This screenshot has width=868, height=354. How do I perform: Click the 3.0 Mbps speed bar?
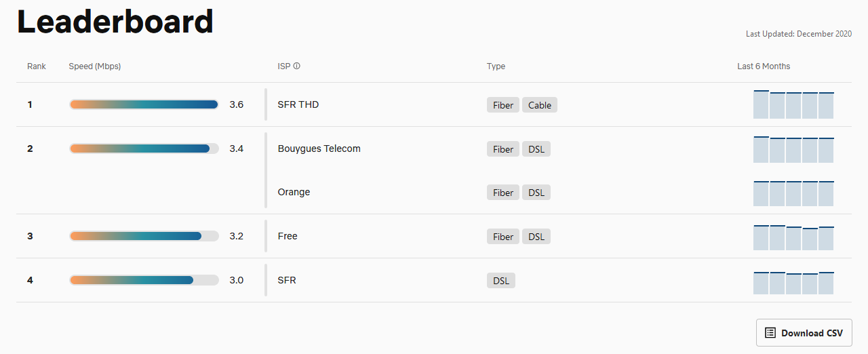tap(144, 280)
